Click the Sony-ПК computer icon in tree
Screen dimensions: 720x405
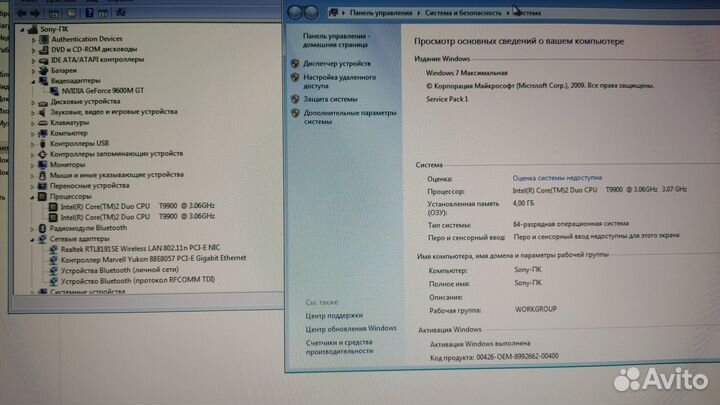[x=33, y=29]
